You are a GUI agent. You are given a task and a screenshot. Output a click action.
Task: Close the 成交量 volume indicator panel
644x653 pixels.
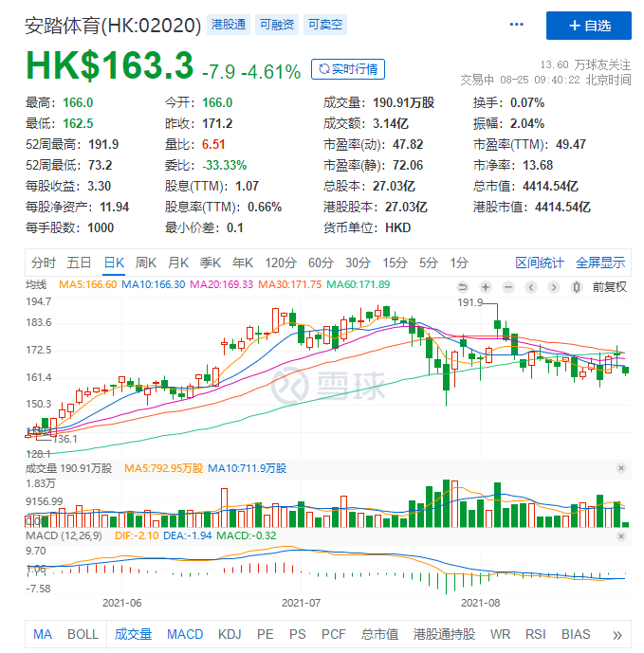(621, 468)
